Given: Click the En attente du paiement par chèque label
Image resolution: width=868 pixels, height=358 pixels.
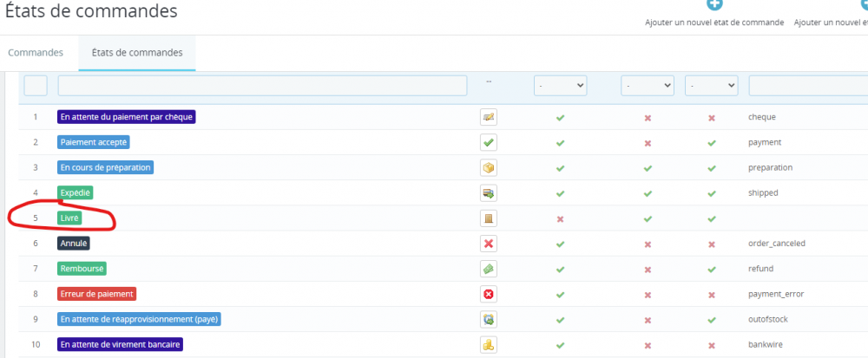Looking at the screenshot, I should tap(126, 117).
